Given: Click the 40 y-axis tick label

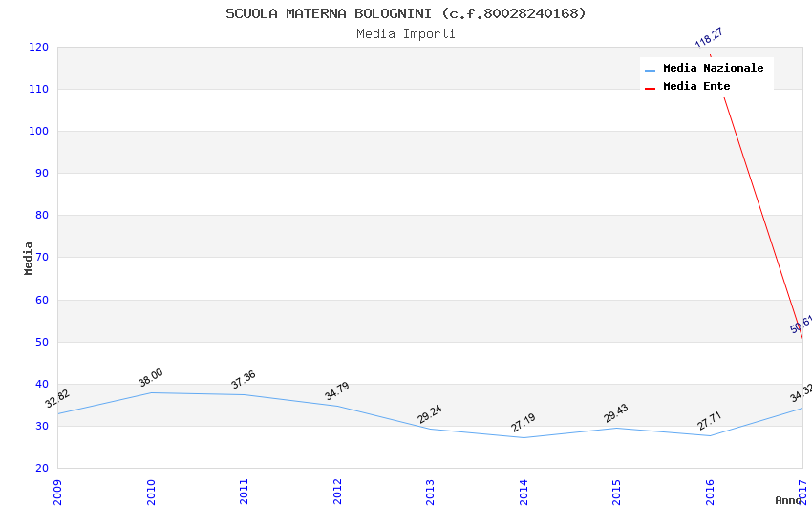Looking at the screenshot, I should click(x=42, y=384).
